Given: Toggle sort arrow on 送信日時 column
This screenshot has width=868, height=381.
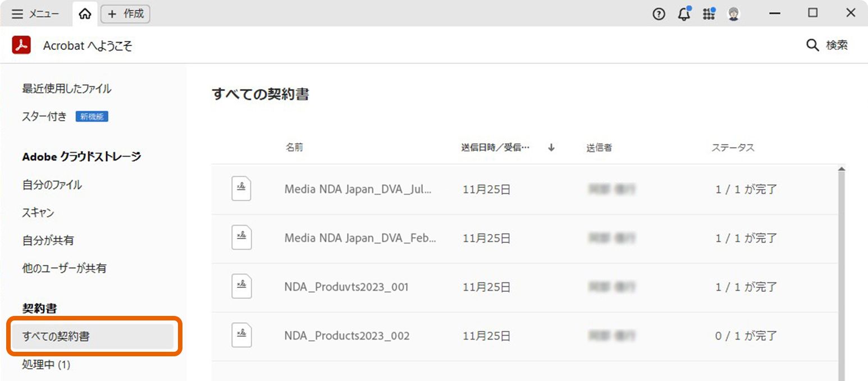Looking at the screenshot, I should click(x=551, y=148).
